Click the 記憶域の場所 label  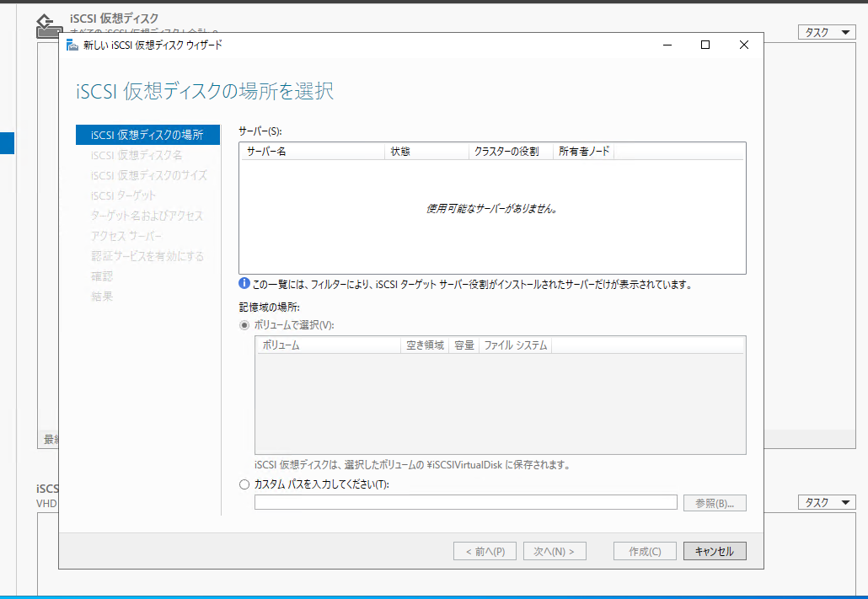click(269, 307)
